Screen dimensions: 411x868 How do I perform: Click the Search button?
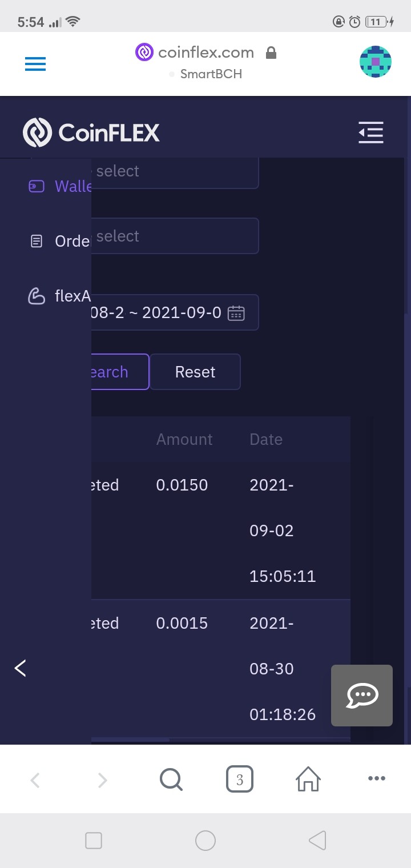[120, 372]
